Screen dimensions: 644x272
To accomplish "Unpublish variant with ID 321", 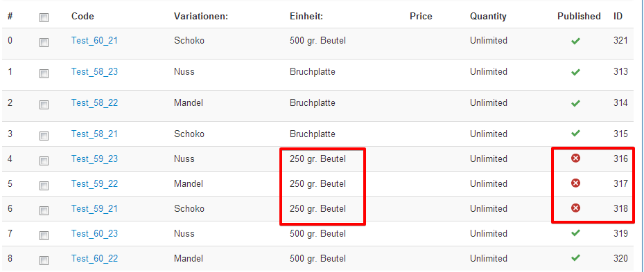I will (x=576, y=41).
